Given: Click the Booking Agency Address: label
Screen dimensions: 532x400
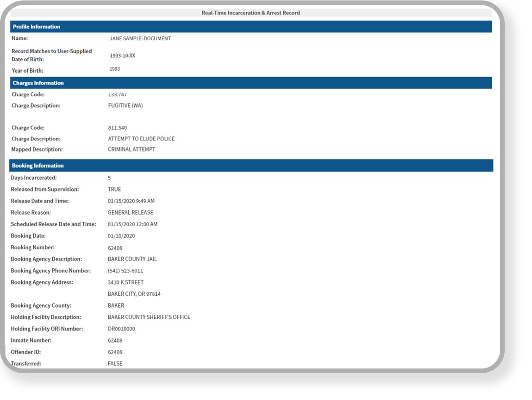Looking at the screenshot, I should (x=42, y=283).
